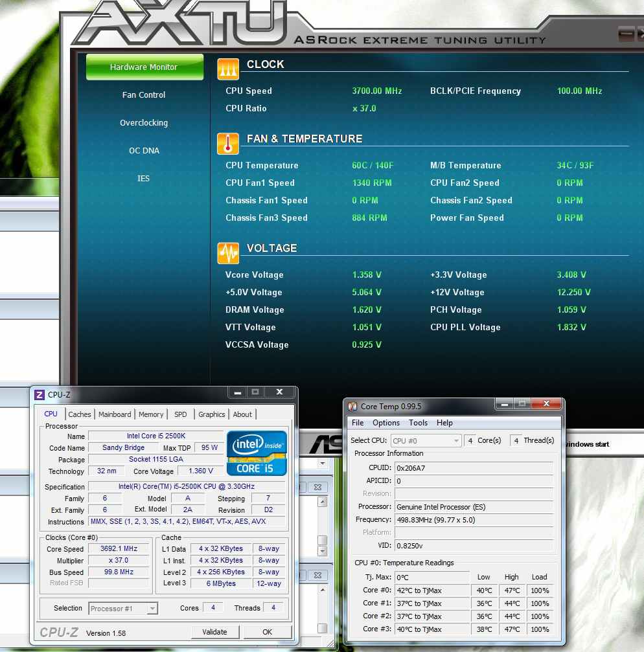
Task: Open the File menu in Core Temp
Action: 358,422
